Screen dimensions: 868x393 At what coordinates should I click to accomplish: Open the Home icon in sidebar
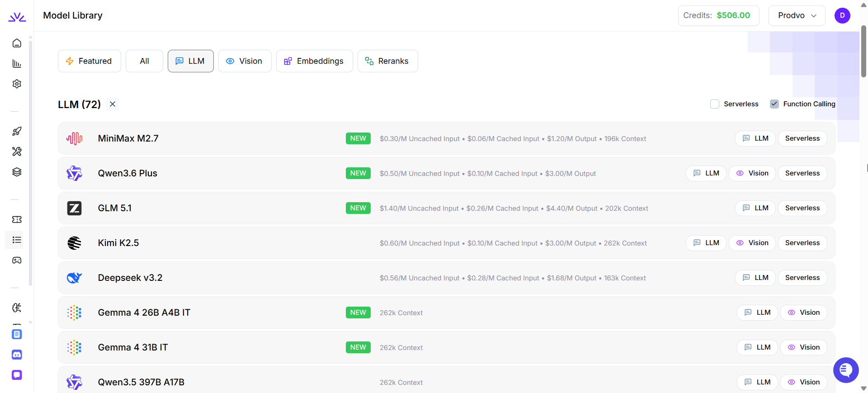(x=17, y=43)
